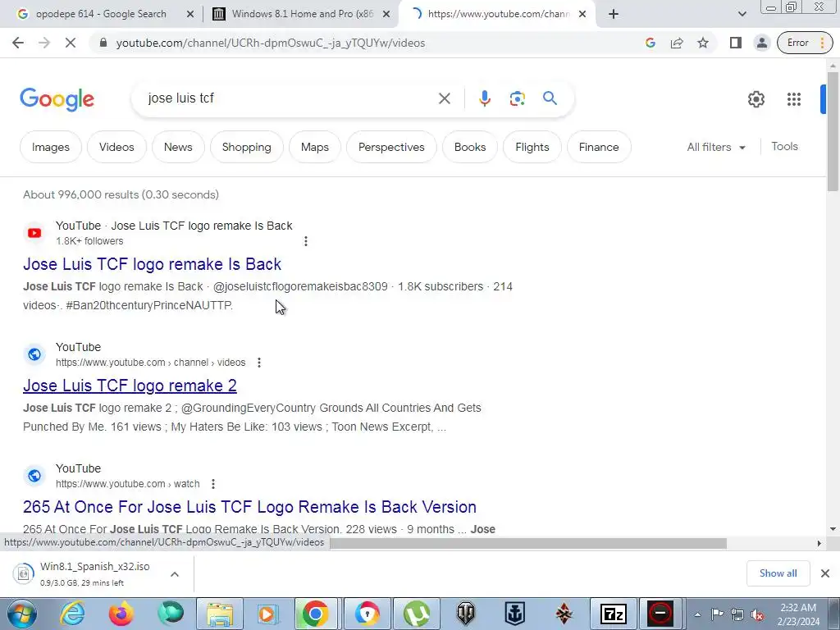
Task: Close the downloads bar
Action: tap(825, 573)
